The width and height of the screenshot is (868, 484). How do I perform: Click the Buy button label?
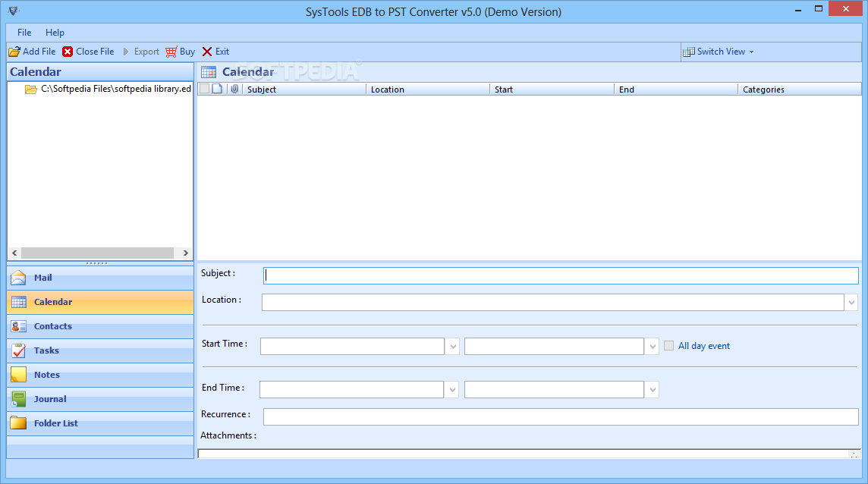point(187,52)
